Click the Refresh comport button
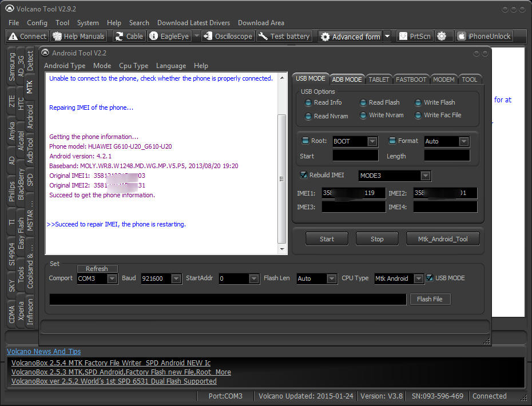Viewport: 532px width, 406px height. [x=97, y=269]
